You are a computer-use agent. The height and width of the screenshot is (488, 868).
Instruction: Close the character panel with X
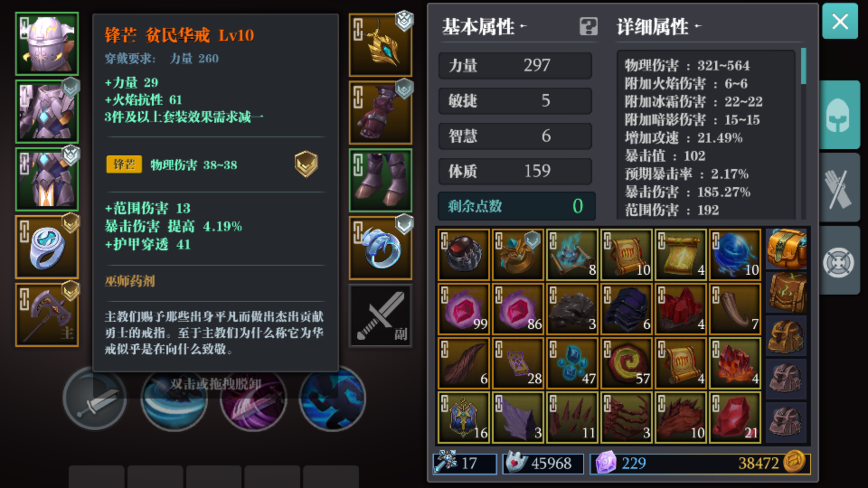(840, 21)
